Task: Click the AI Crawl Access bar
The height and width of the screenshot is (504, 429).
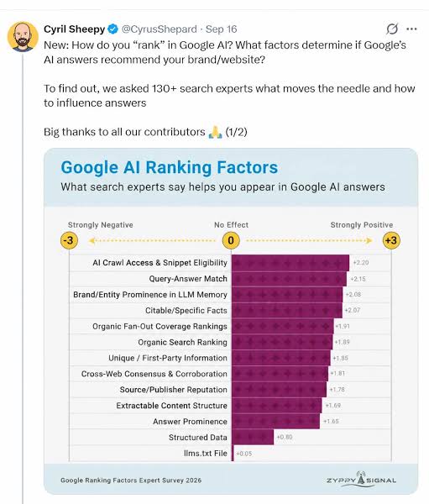Action: coord(290,263)
